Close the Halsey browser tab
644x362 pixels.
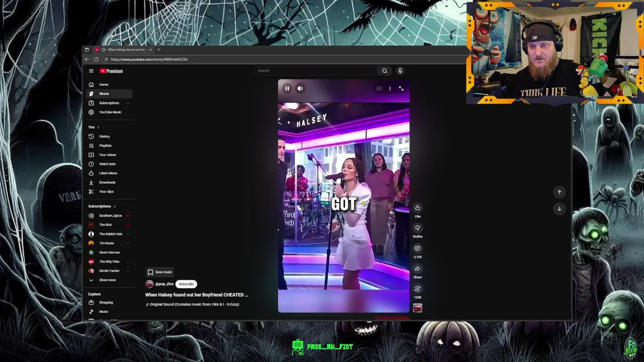point(150,50)
